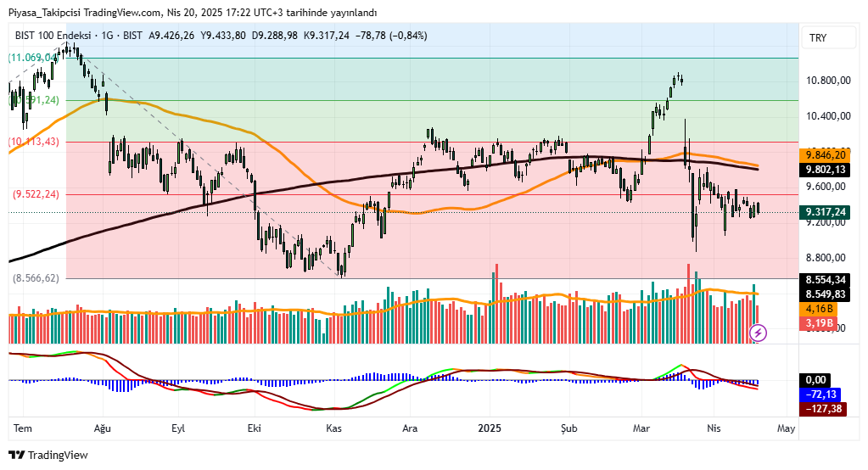
Task: Click the Piyasa_Takipcisi publisher header text
Action: tap(192, 12)
